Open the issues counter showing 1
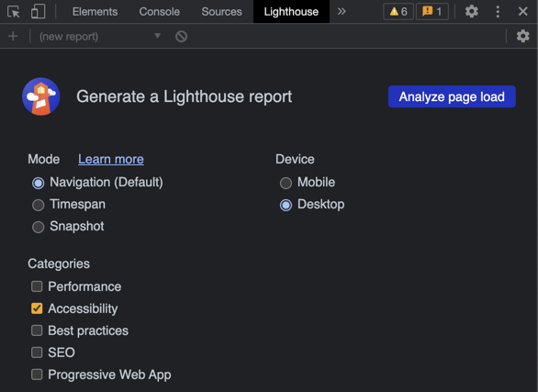The image size is (538, 392). pos(432,12)
